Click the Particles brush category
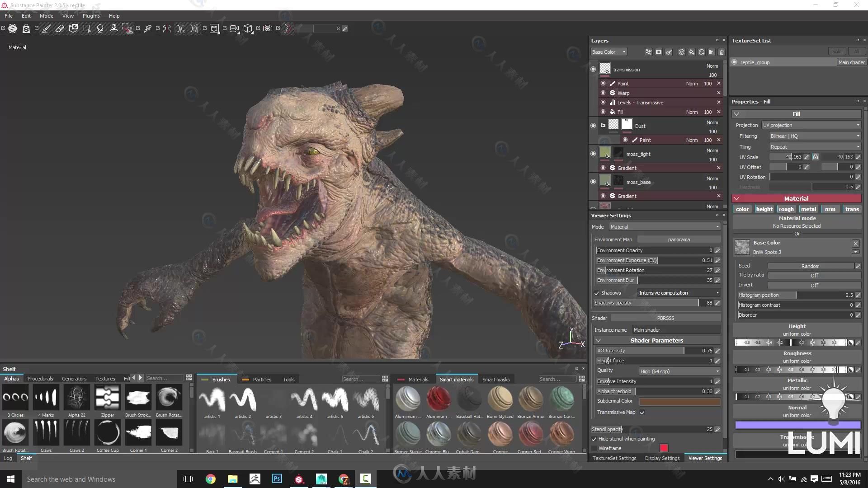868x488 pixels. click(261, 379)
